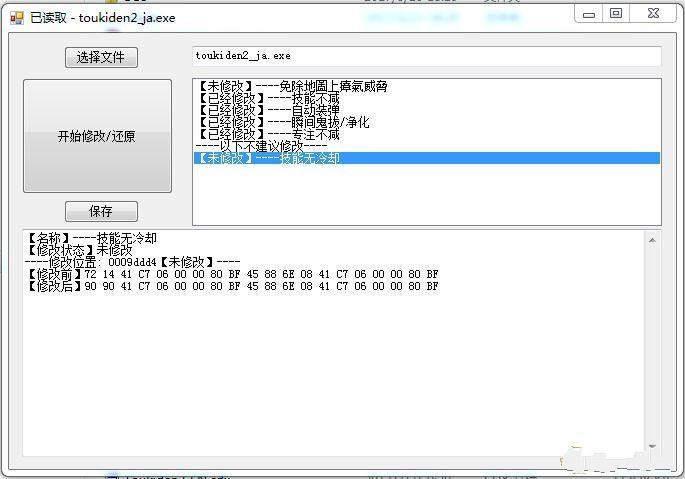Viewport: 685px width, 479px height.
Task: Maximize the patcher window
Action: click(x=616, y=14)
